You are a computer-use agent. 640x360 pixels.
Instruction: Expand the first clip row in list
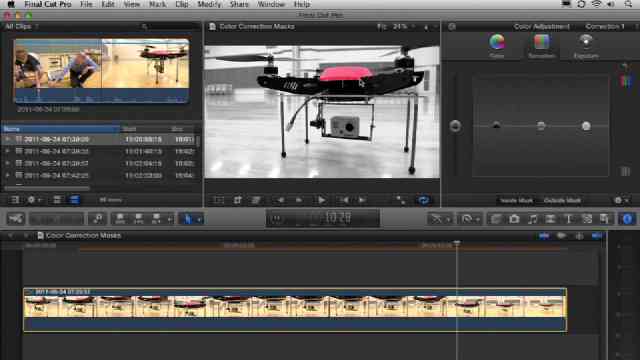7,140
